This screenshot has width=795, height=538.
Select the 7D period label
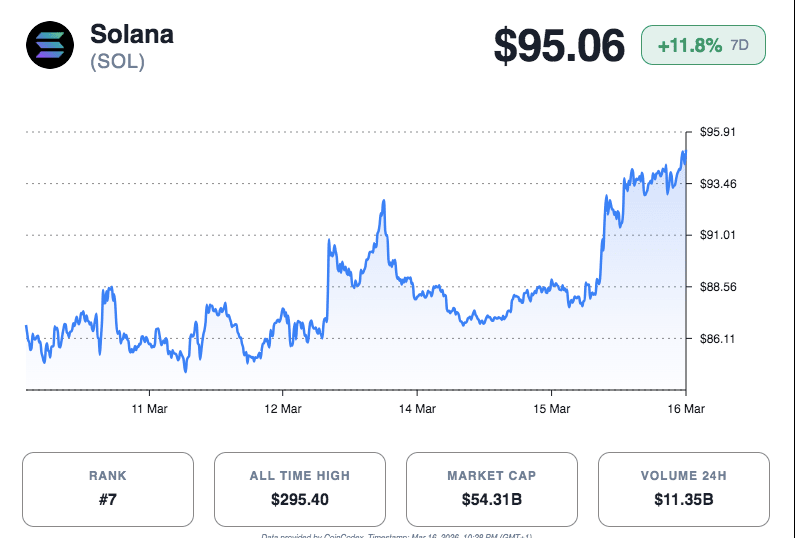[740, 46]
